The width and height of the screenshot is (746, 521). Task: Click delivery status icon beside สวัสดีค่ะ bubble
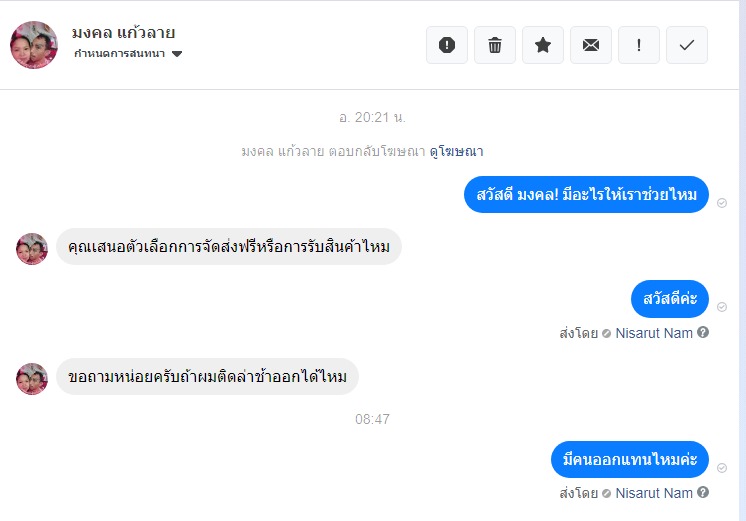722,307
